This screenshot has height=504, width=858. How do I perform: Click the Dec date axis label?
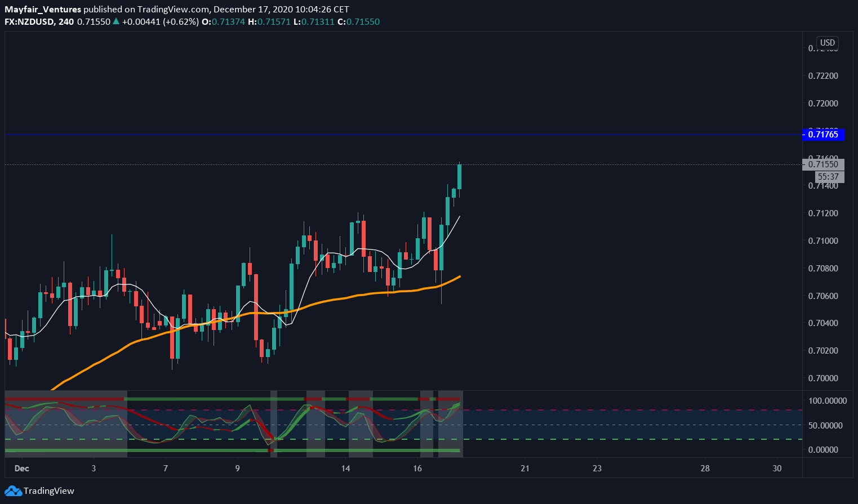pyautogui.click(x=21, y=468)
